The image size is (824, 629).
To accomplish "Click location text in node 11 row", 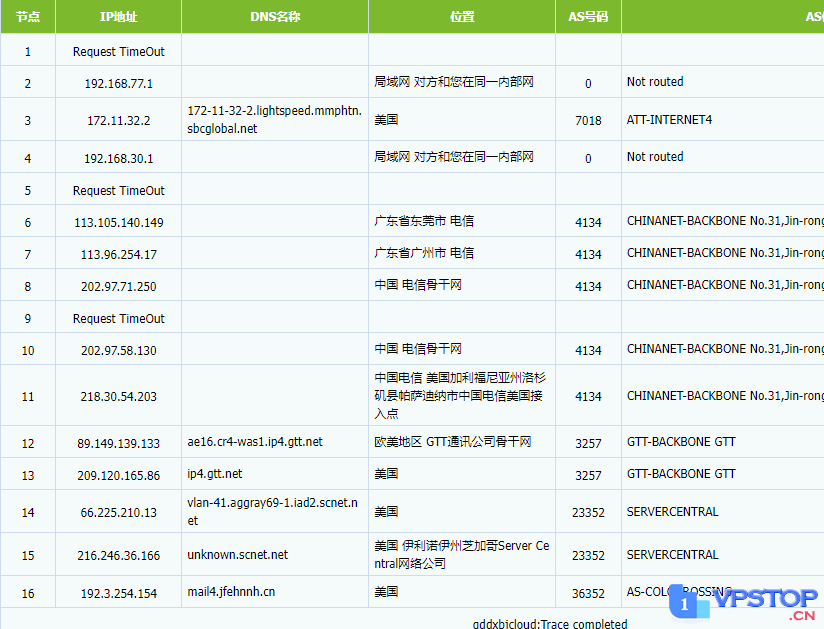I will point(460,396).
